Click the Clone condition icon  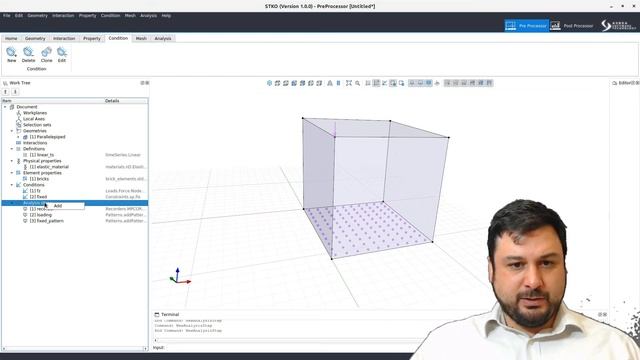(46, 52)
